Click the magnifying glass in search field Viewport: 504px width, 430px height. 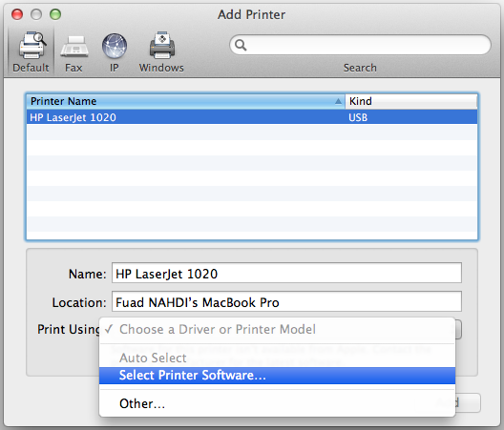click(x=241, y=45)
